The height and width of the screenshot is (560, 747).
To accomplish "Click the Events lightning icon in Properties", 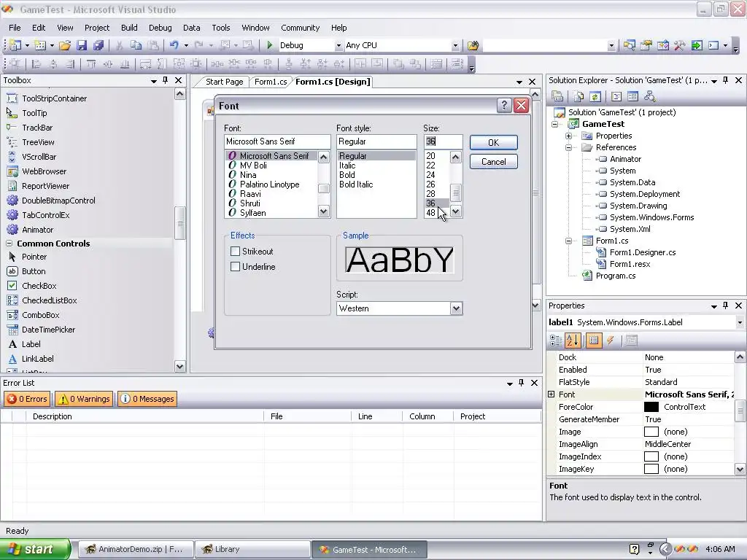I will coord(611,340).
